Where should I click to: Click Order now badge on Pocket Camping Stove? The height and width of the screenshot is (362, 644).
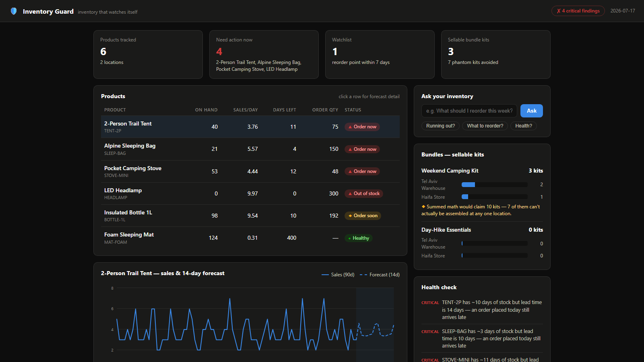click(362, 171)
